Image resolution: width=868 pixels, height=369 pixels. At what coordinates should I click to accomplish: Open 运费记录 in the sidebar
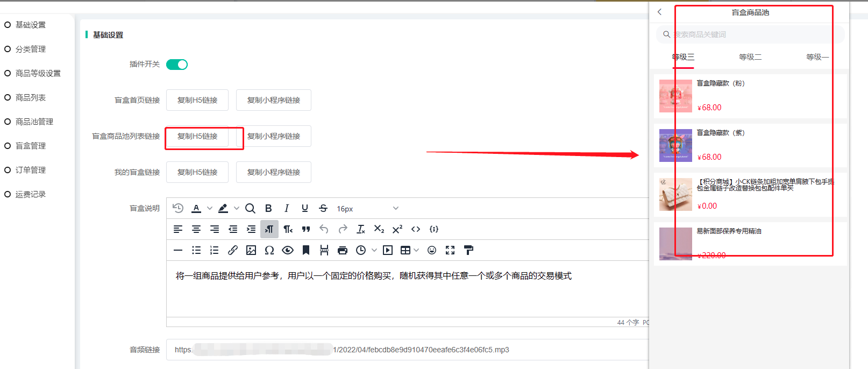tap(31, 194)
